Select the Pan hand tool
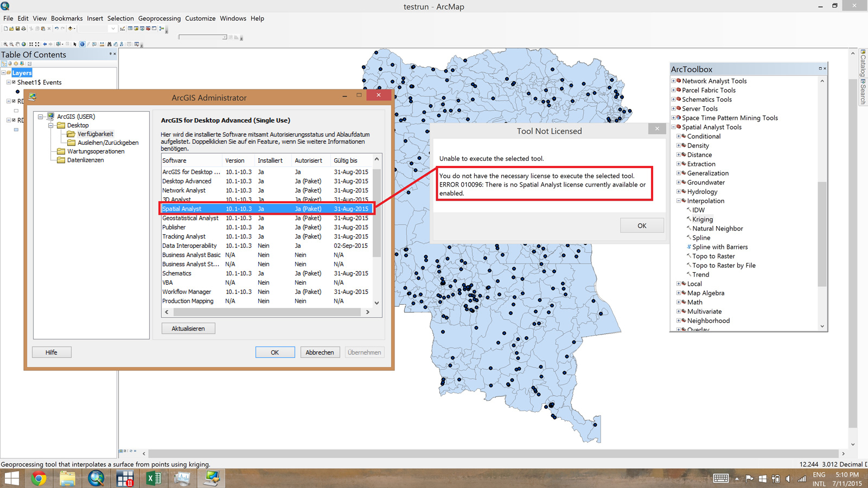 pos(17,44)
